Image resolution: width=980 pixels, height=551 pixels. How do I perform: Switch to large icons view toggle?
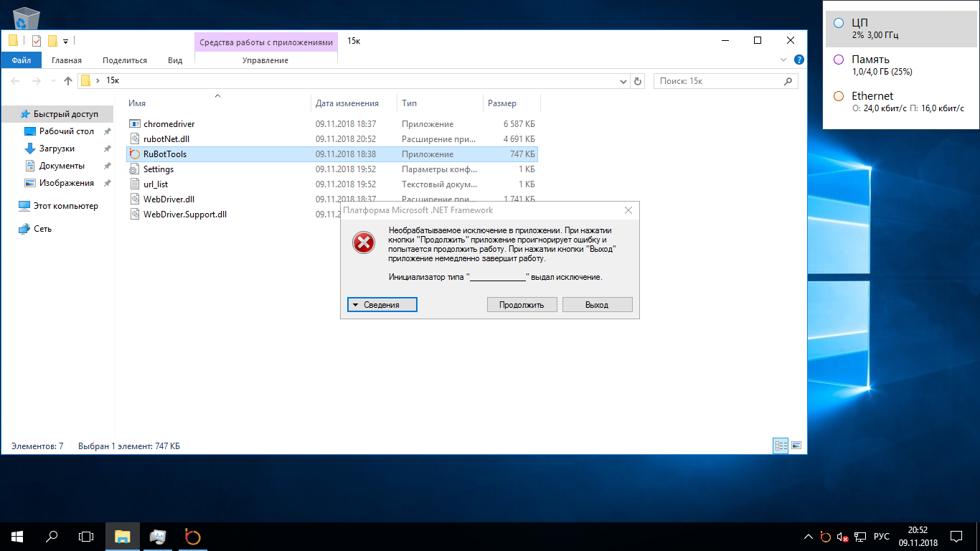[x=796, y=446]
